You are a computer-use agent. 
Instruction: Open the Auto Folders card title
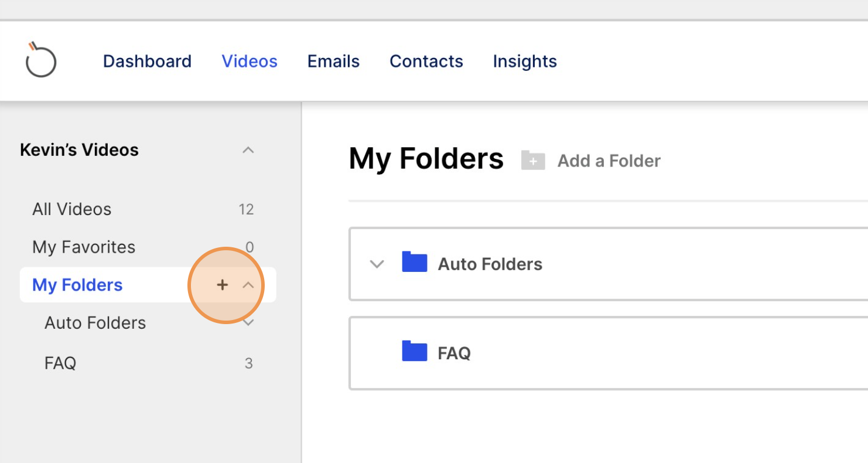click(490, 264)
